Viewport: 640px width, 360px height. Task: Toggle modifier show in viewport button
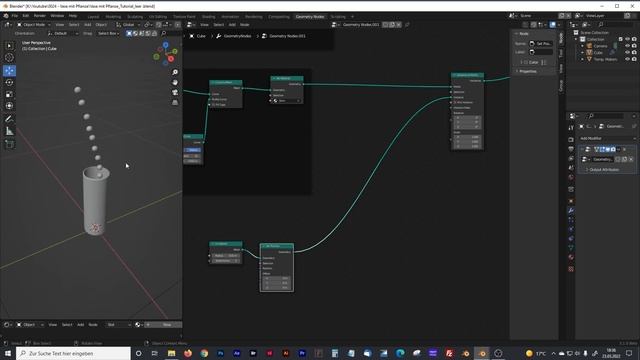click(608, 149)
